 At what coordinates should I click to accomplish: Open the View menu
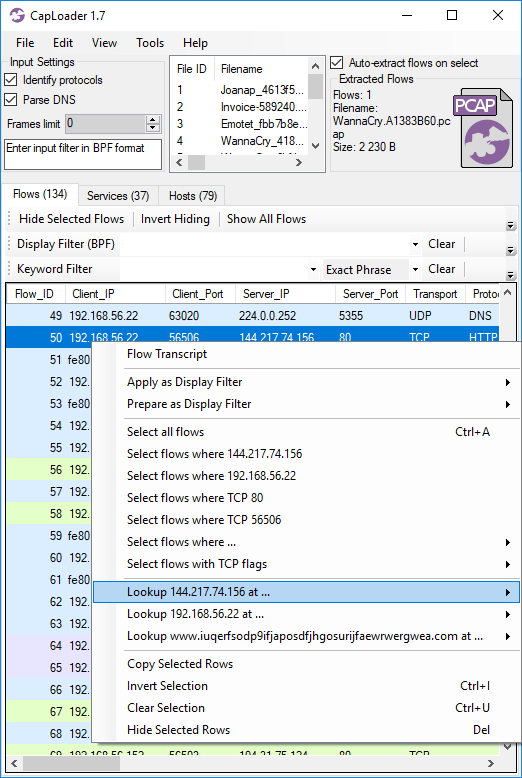(104, 43)
